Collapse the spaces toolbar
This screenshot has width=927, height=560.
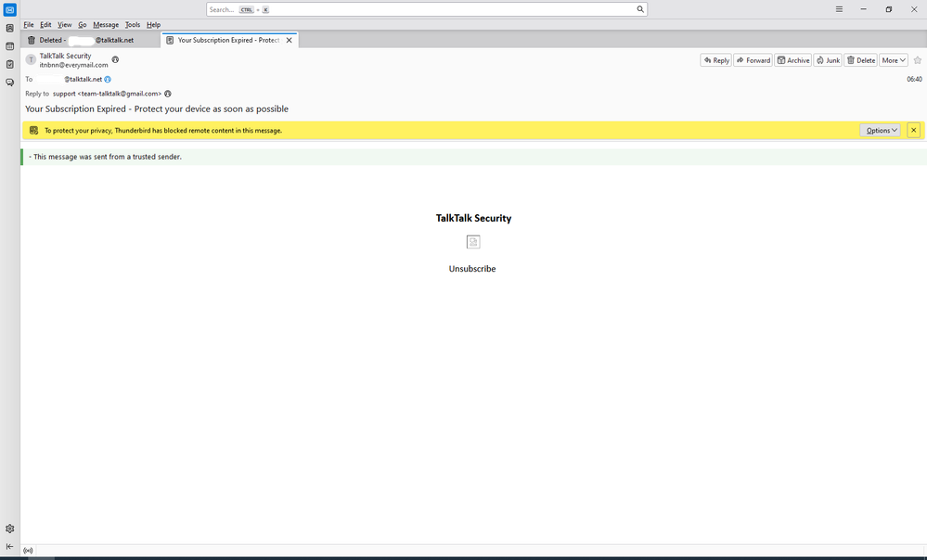(x=10, y=546)
